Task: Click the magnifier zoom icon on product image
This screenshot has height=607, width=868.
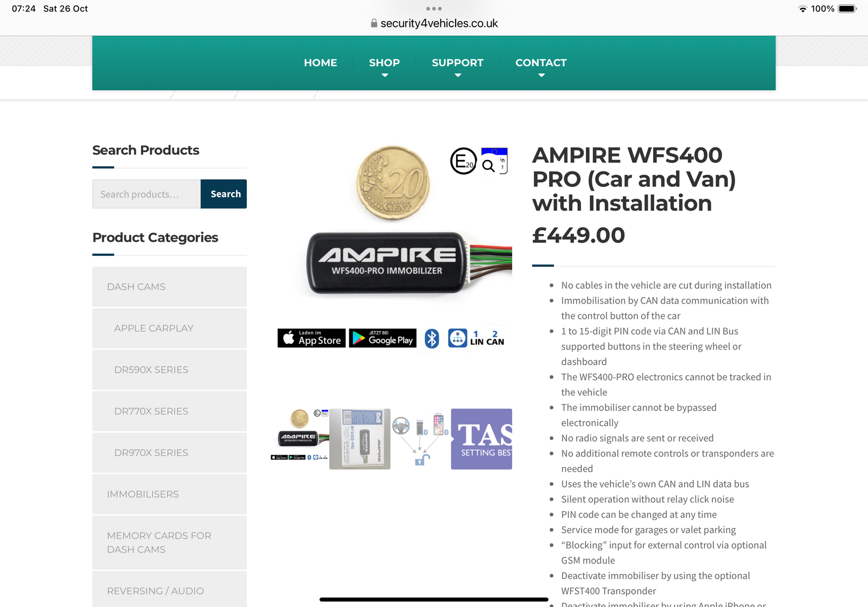Action: coord(488,166)
